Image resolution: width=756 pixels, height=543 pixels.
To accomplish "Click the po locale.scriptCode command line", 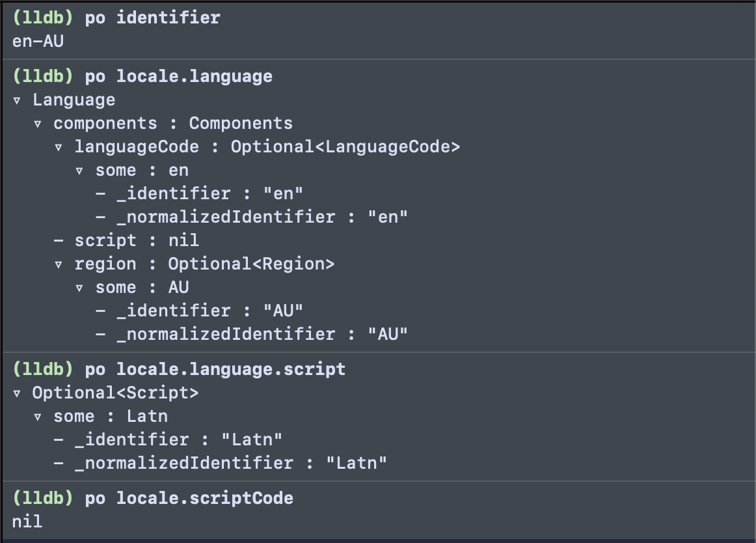I will pyautogui.click(x=153, y=498).
